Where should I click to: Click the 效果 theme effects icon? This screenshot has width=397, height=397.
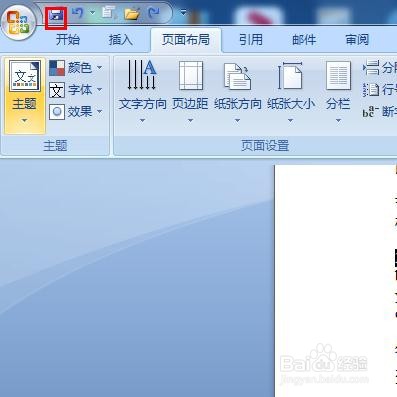[x=57, y=112]
